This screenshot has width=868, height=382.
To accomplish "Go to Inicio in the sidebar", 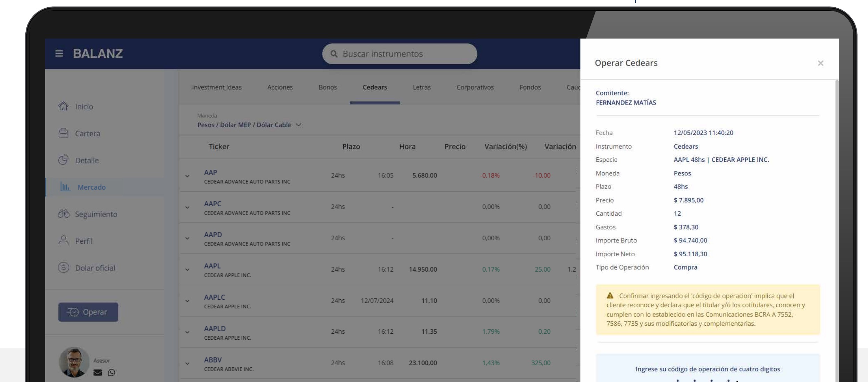I will [x=84, y=106].
